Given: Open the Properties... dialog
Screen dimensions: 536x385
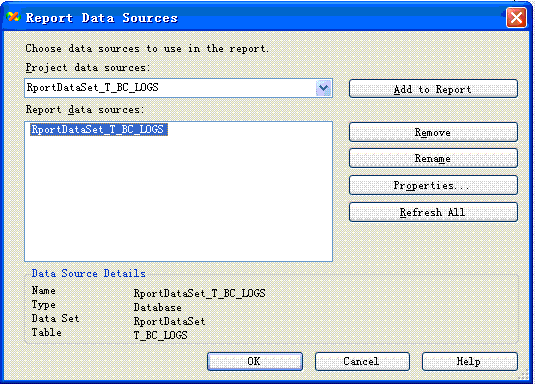Looking at the screenshot, I should click(x=433, y=185).
